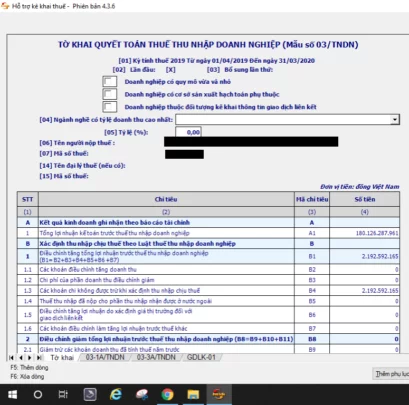The width and height of the screenshot is (409, 405).
Task: Open HTKK tax app taskbar icon
Action: coord(219,395)
